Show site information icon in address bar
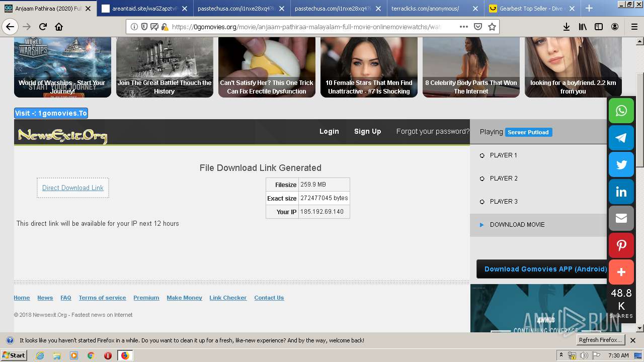Viewport: 644px width, 362px height. coord(134,27)
